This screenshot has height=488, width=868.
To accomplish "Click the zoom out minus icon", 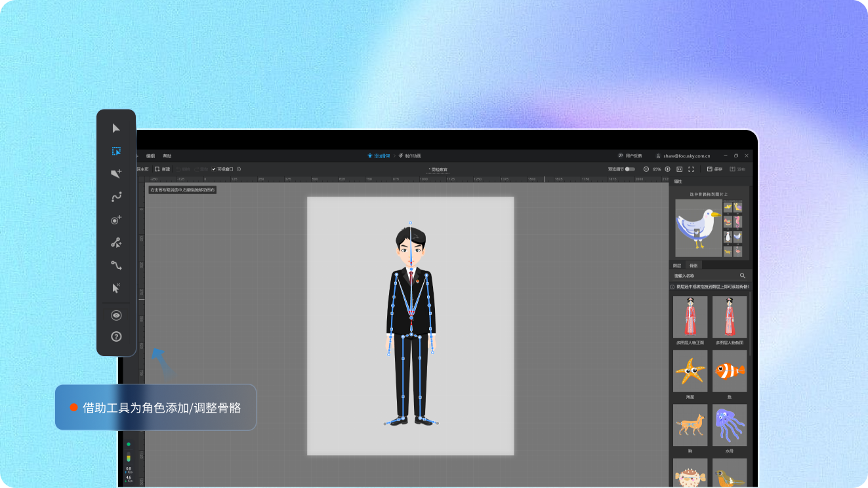I will [x=646, y=169].
